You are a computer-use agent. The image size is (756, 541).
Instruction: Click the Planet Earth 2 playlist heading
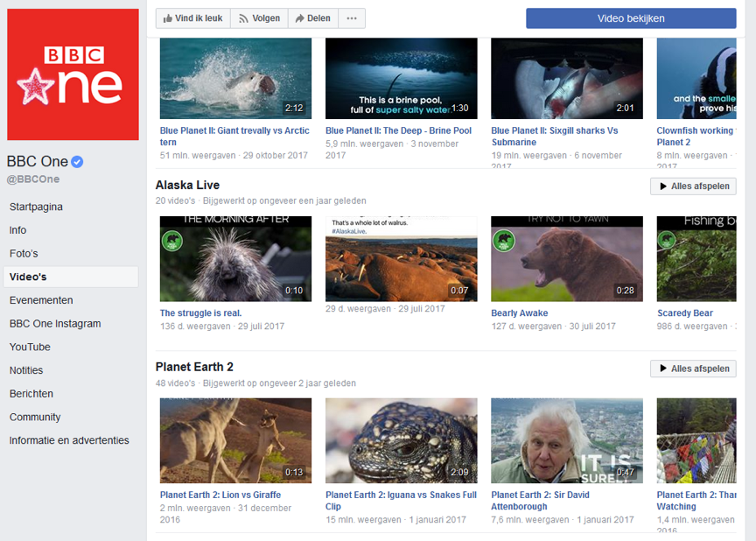click(x=194, y=367)
